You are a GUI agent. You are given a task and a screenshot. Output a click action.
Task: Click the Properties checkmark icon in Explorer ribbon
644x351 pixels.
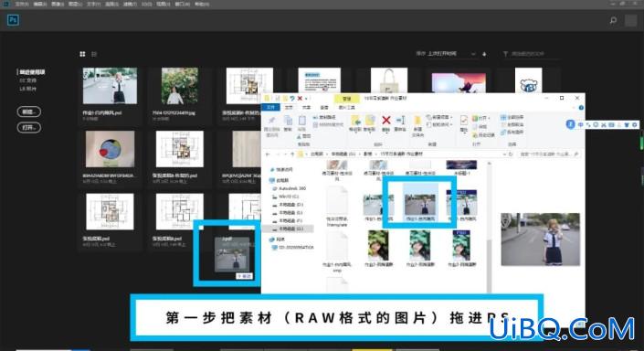coord(464,120)
